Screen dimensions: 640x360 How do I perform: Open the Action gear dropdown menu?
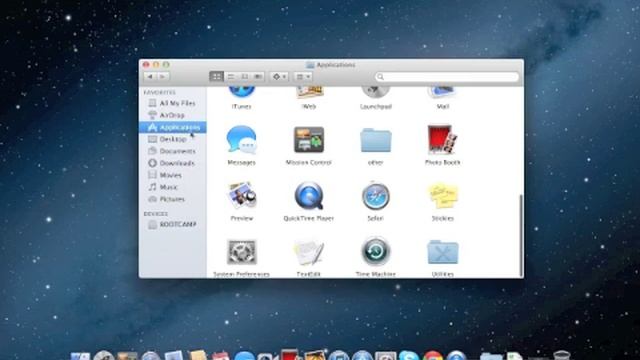tap(279, 76)
